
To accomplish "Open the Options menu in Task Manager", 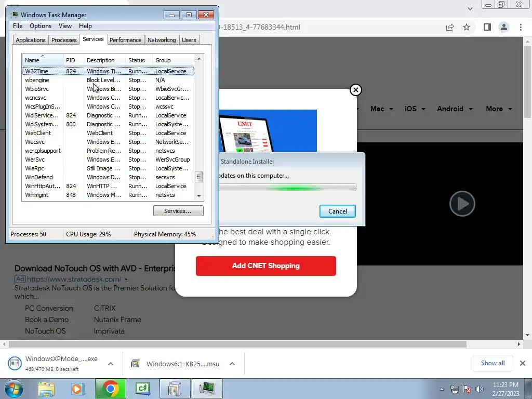I will pos(41,26).
